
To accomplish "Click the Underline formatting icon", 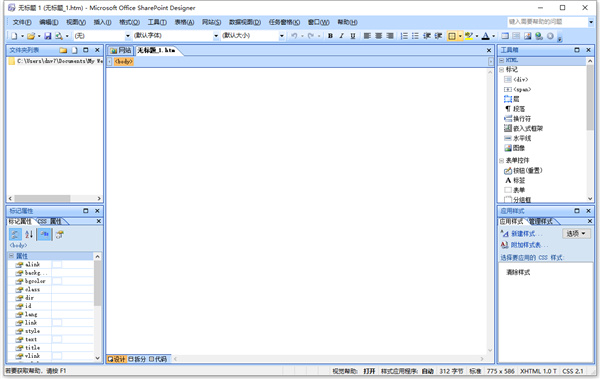I will [x=353, y=36].
